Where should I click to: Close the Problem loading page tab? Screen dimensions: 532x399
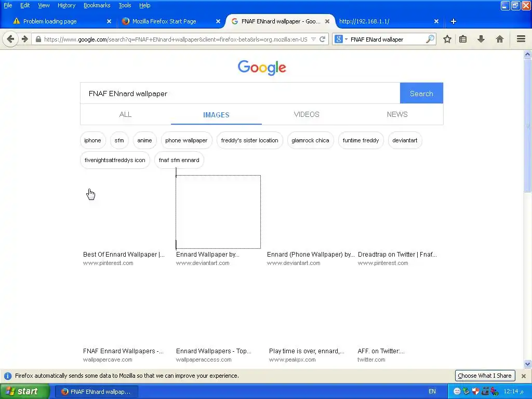(x=109, y=21)
